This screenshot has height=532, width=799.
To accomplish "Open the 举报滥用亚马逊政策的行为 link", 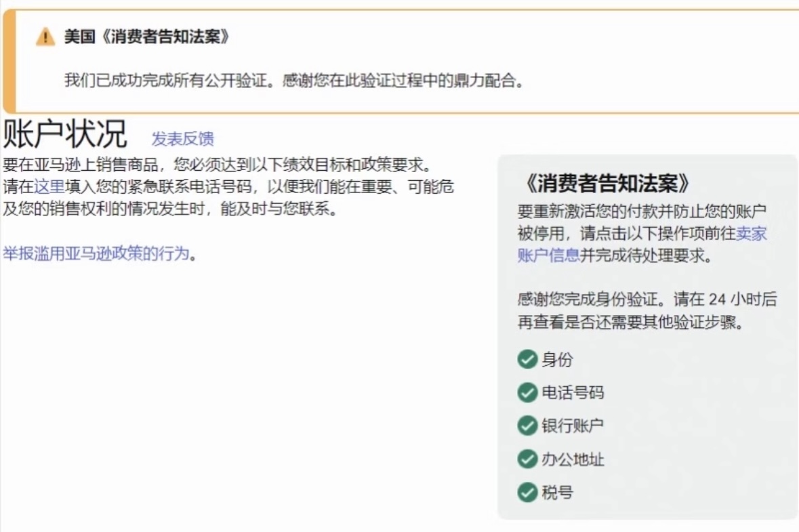I will 96,254.
